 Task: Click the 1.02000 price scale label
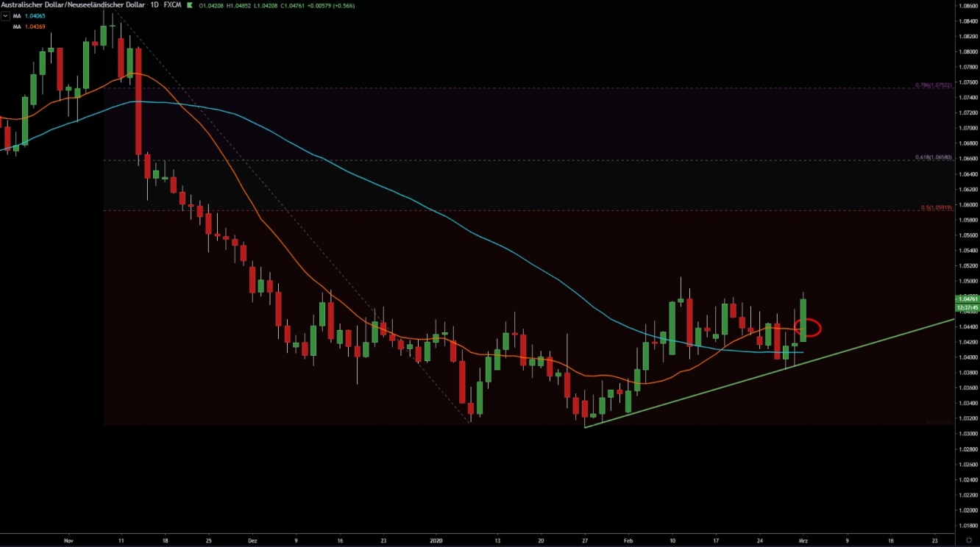tap(967, 510)
